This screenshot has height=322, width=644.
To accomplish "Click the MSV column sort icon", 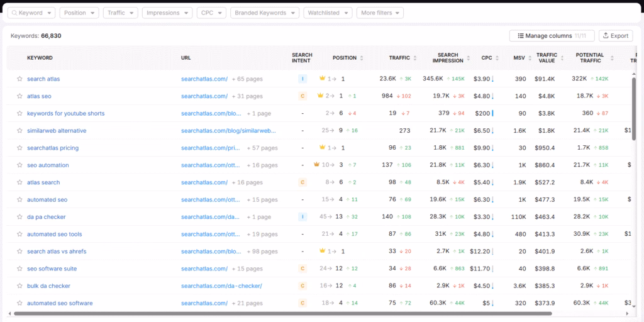I will point(530,58).
